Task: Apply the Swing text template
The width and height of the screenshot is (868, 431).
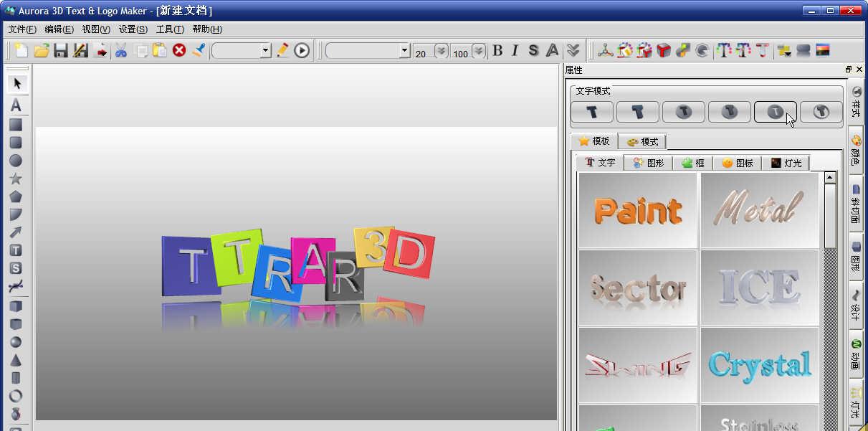Action: click(638, 365)
